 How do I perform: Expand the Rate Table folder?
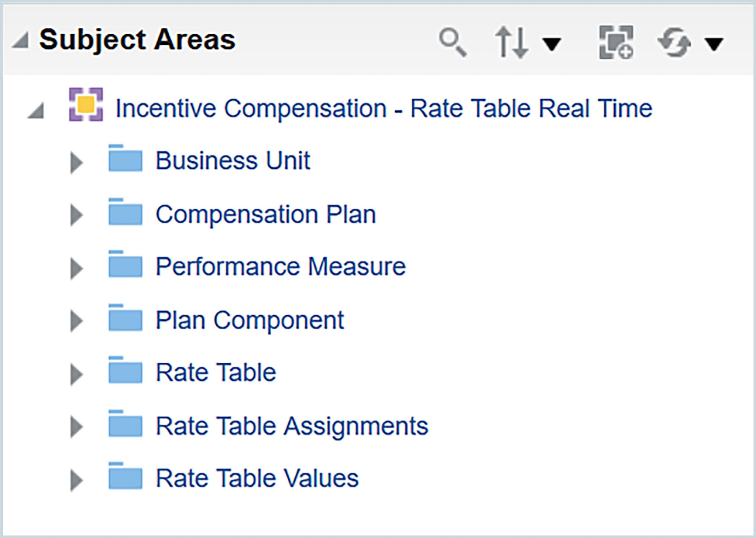tap(76, 374)
